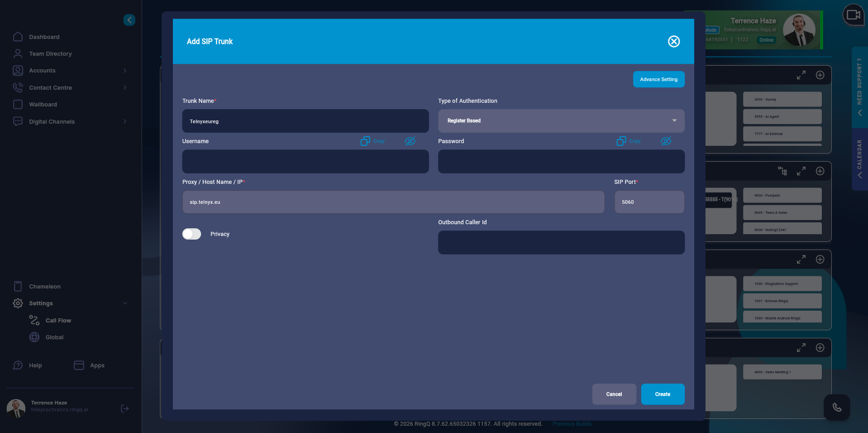
Task: Open the Global settings icon
Action: pos(34,337)
